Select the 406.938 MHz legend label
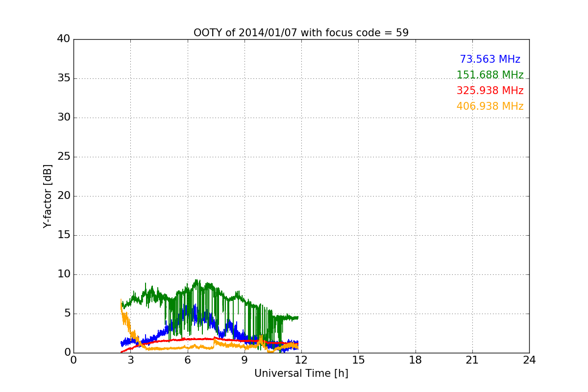 tap(490, 106)
